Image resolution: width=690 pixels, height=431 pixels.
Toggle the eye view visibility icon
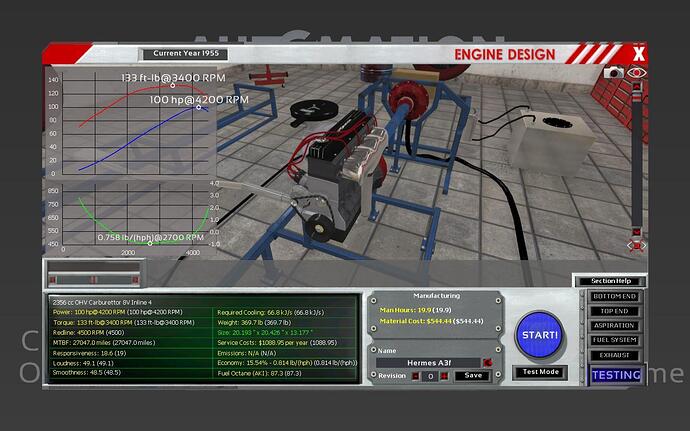click(x=638, y=73)
